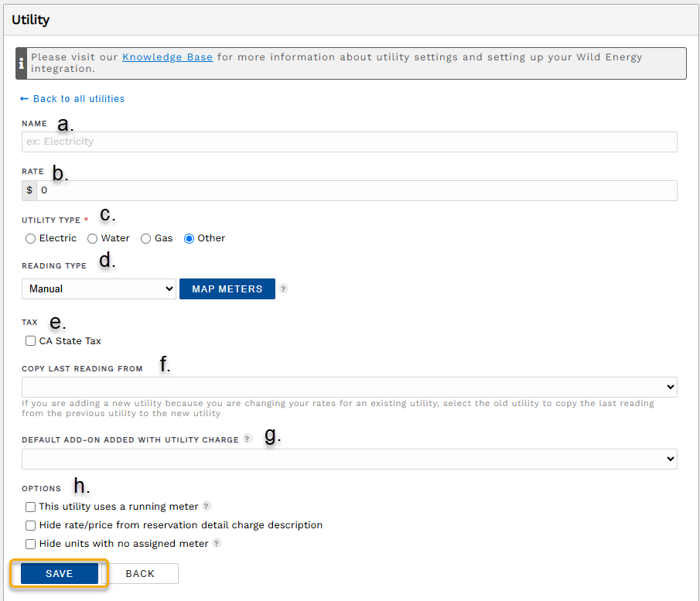Click the running meter help icon
Screen dimensions: 700x601
point(206,507)
